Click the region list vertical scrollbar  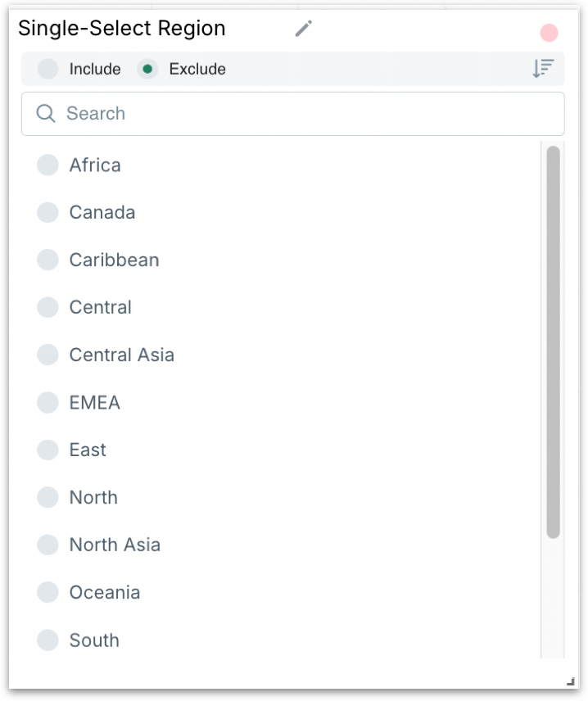pyautogui.click(x=553, y=342)
